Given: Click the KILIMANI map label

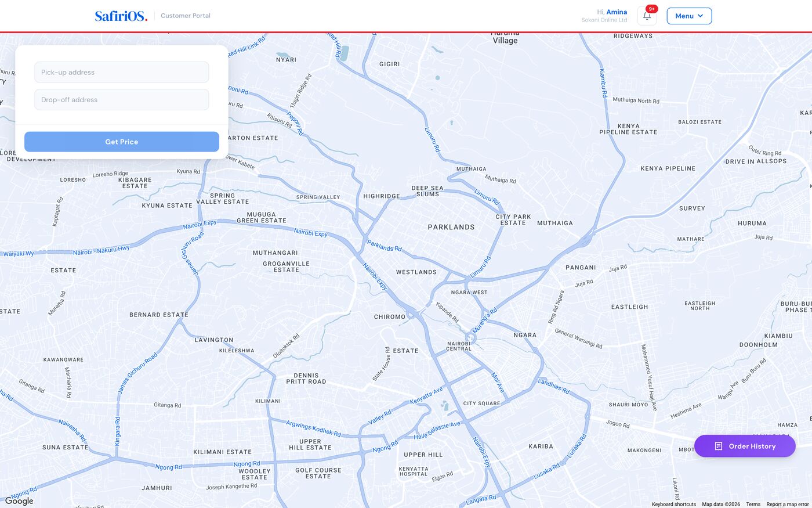Looking at the screenshot, I should point(268,401).
